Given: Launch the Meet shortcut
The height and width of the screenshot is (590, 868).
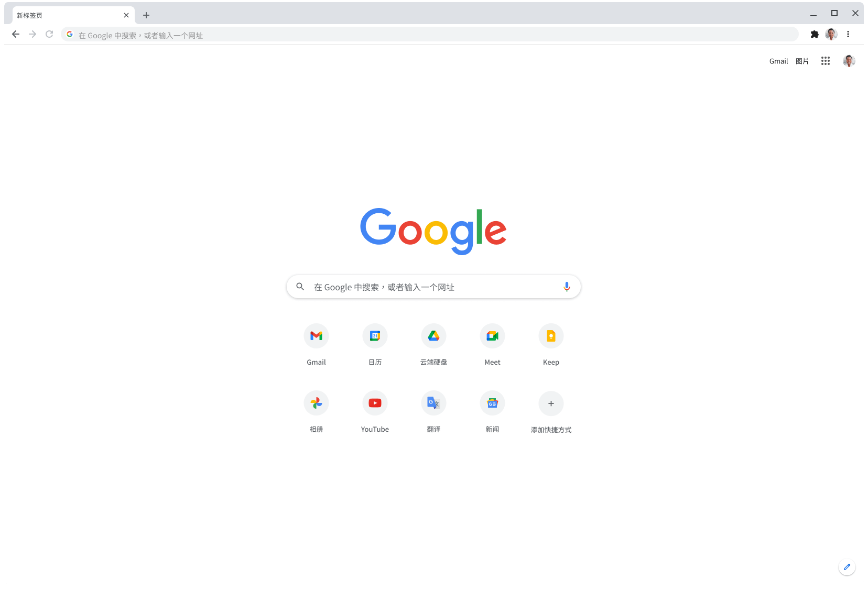Looking at the screenshot, I should 492,336.
